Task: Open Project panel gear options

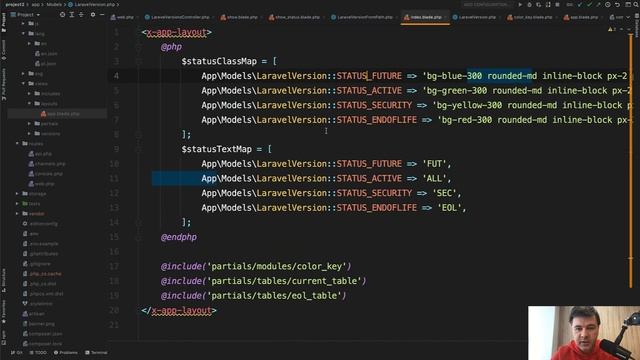Action: pos(93,15)
